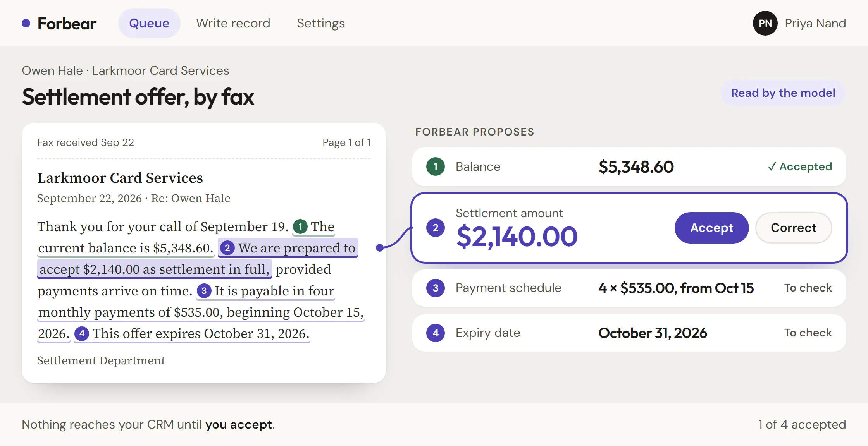Click the September 22, 2026 · Re: Owen Hale line
The width and height of the screenshot is (868, 446).
pos(134,198)
